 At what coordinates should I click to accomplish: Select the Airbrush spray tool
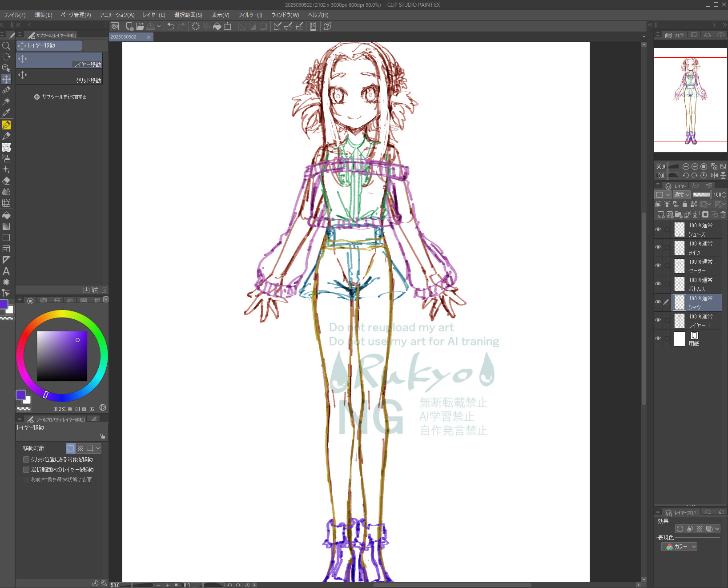[x=6, y=158]
